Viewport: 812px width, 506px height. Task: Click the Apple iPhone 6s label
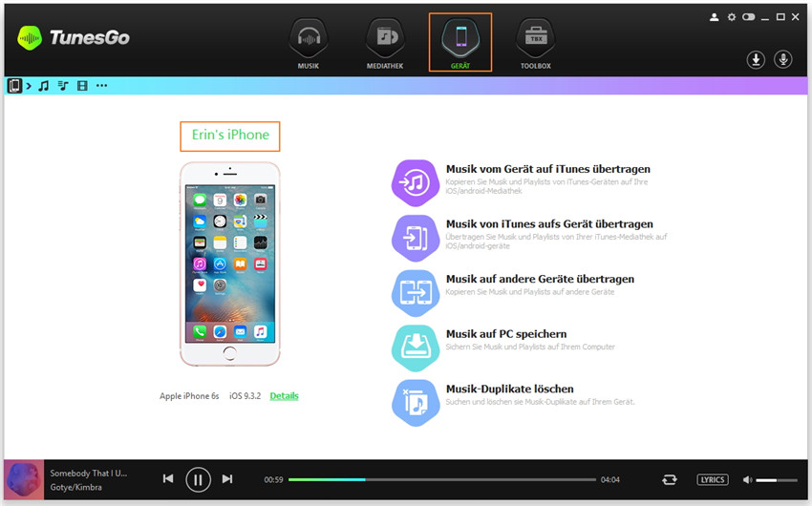189,396
